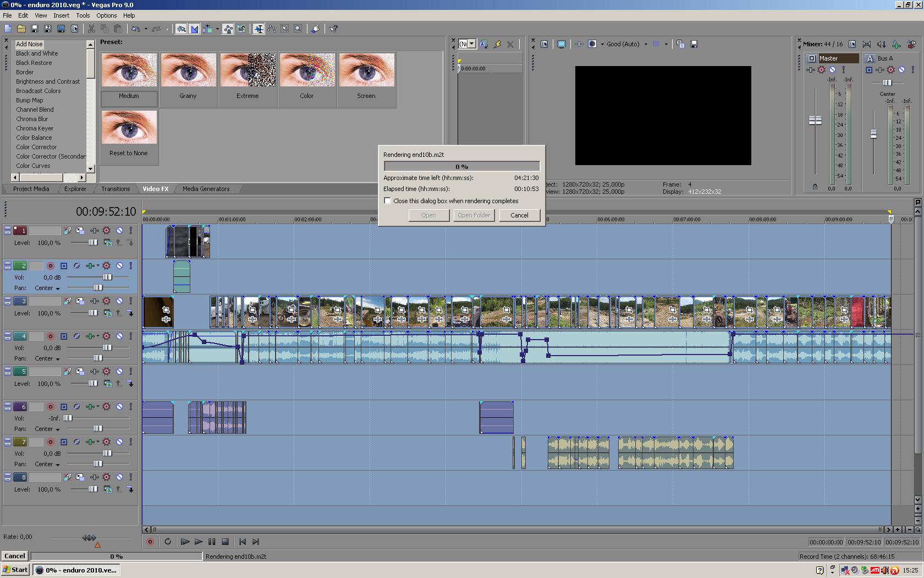Open the Windows Start menu
This screenshot has width=924, height=578.
15,570
